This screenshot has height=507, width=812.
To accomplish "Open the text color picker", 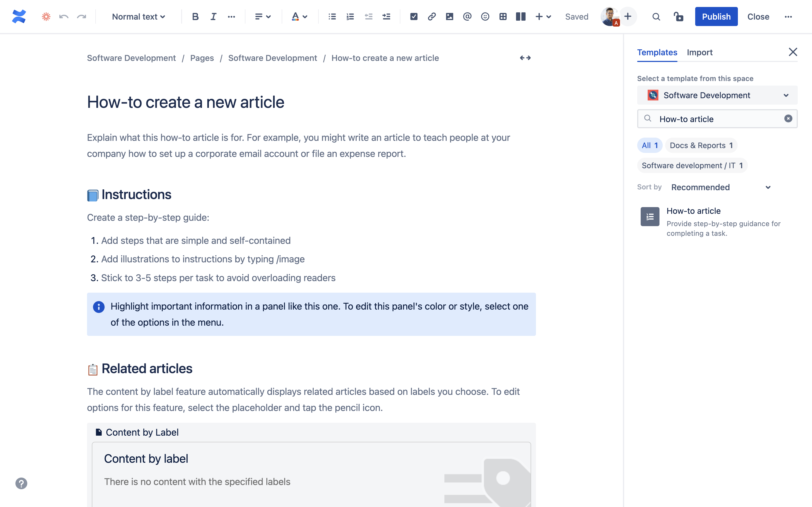I will click(x=299, y=16).
